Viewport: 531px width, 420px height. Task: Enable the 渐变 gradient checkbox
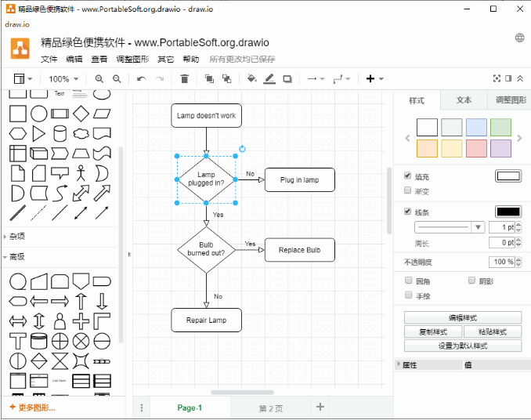(x=408, y=190)
